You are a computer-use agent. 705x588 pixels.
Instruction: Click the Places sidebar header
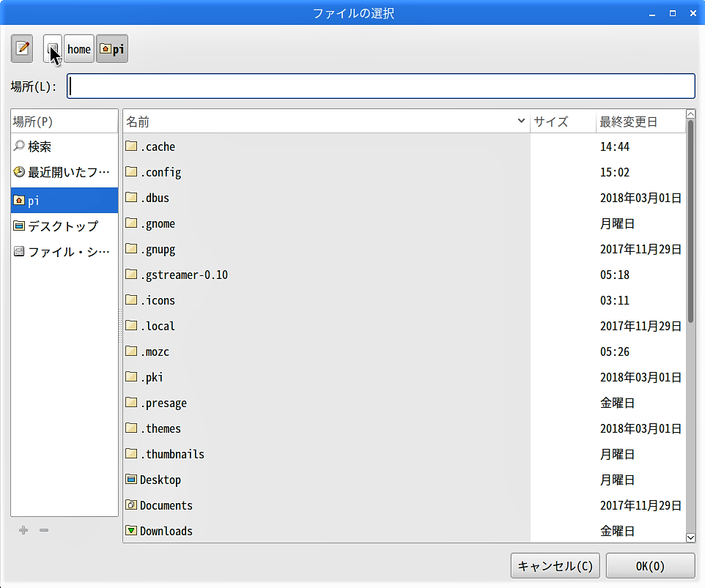(x=64, y=122)
